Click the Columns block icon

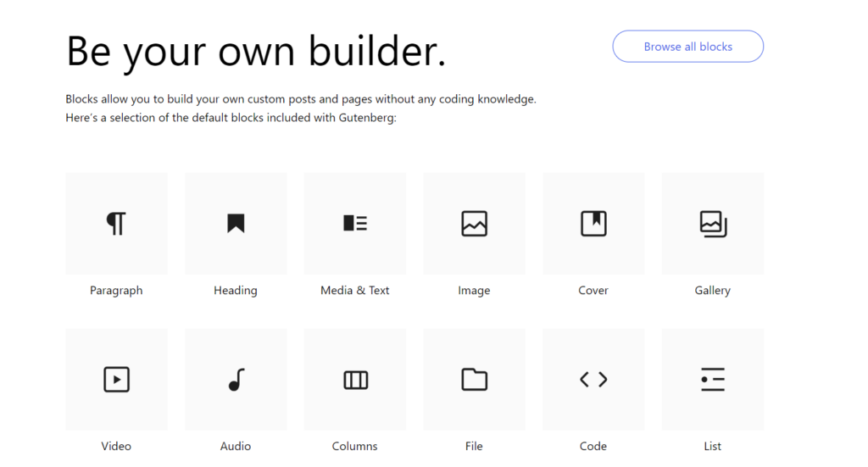(x=355, y=381)
